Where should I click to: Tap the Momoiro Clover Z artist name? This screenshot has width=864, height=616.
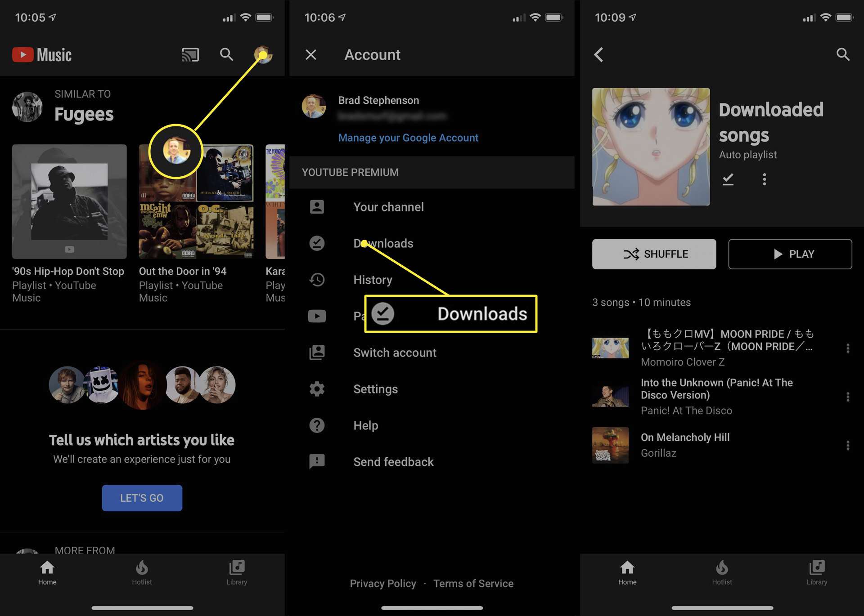[683, 362]
